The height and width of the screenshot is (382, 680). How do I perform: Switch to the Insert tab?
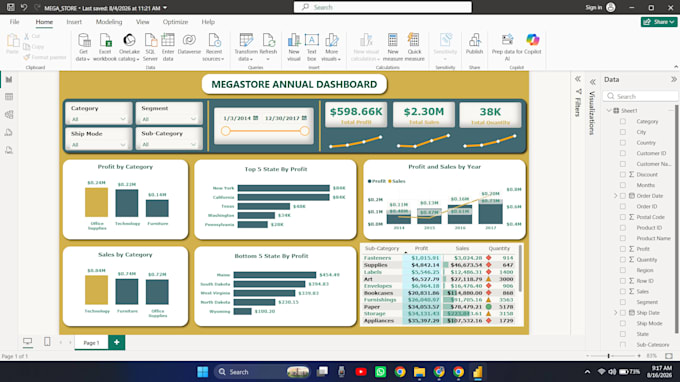pyautogui.click(x=74, y=22)
